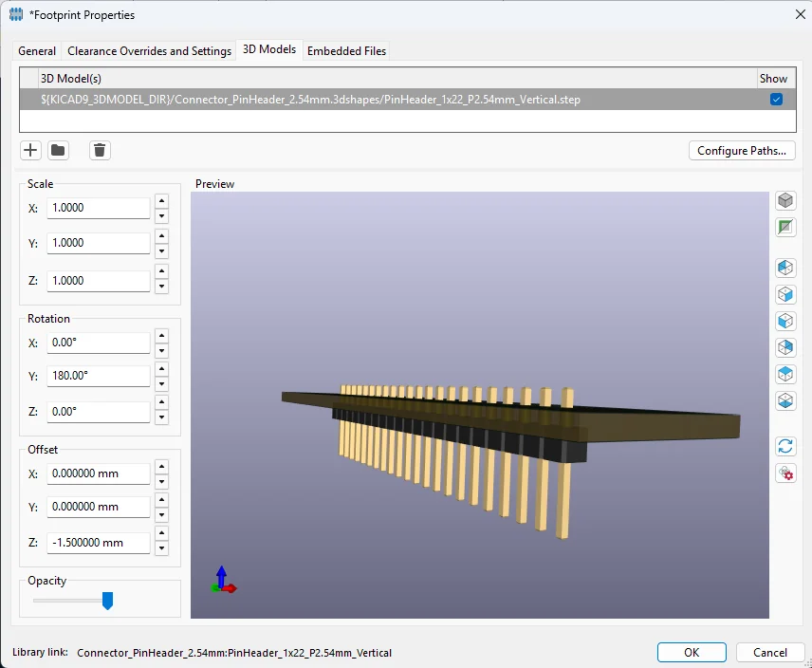The width and height of the screenshot is (812, 668).
Task: Add a new 3D model with plus icon
Action: [x=30, y=151]
